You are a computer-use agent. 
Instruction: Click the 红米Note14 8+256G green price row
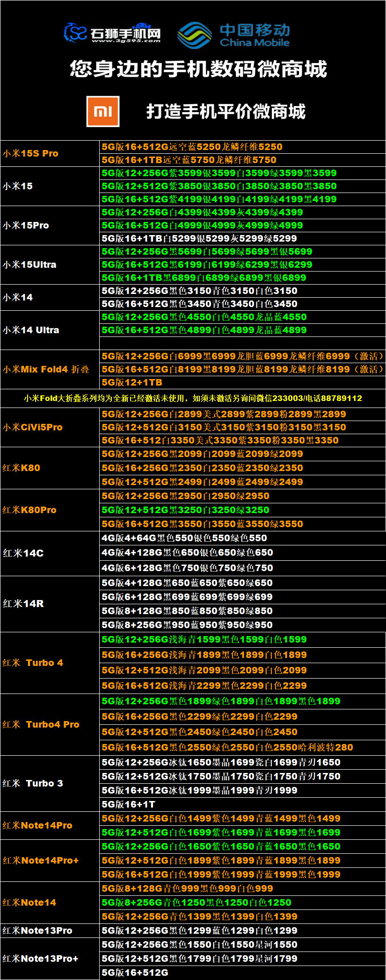point(197,902)
